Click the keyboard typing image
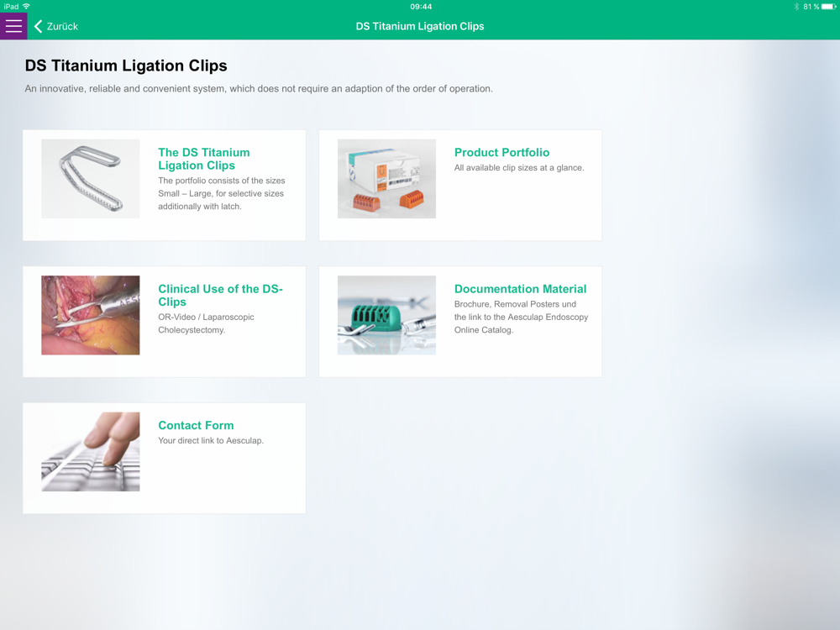 (91, 452)
